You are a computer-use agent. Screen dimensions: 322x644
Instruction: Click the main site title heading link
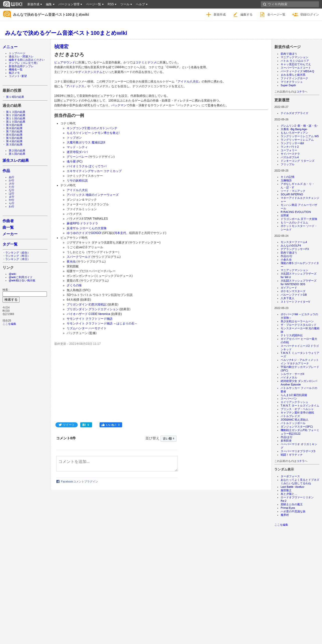coord(66,33)
